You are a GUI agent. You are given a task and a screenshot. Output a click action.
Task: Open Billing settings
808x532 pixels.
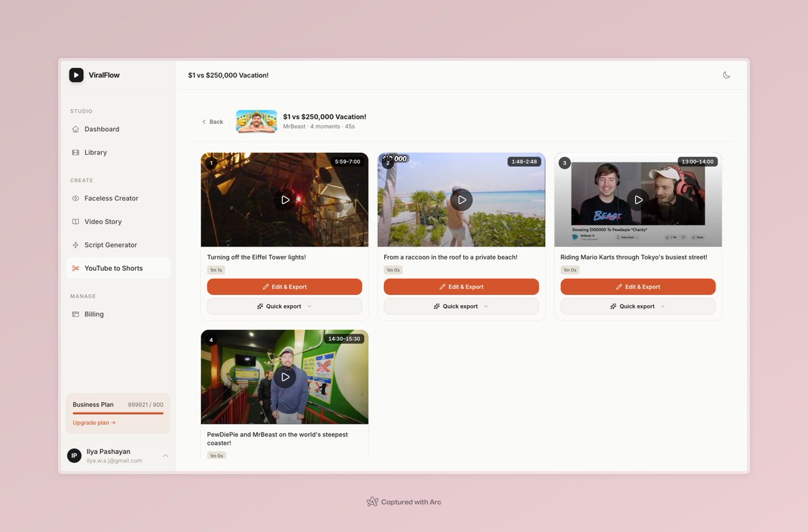[118, 314]
